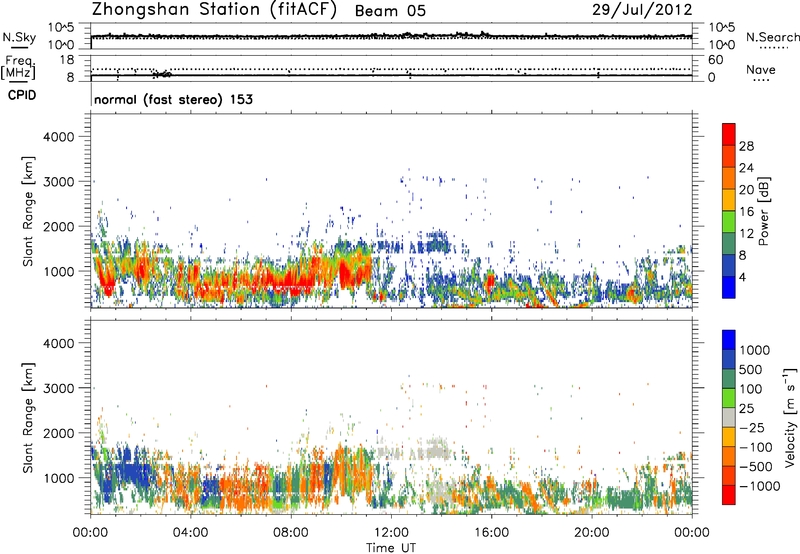Click the 'Velocity [m s-1]' colorbar title
The height and width of the screenshot is (554, 800).
[790, 417]
